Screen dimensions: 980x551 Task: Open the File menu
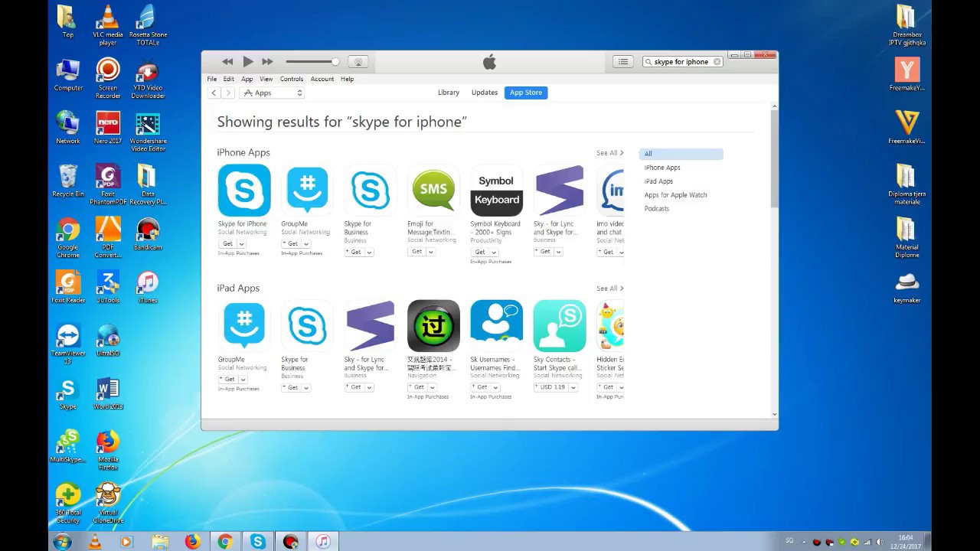click(212, 79)
